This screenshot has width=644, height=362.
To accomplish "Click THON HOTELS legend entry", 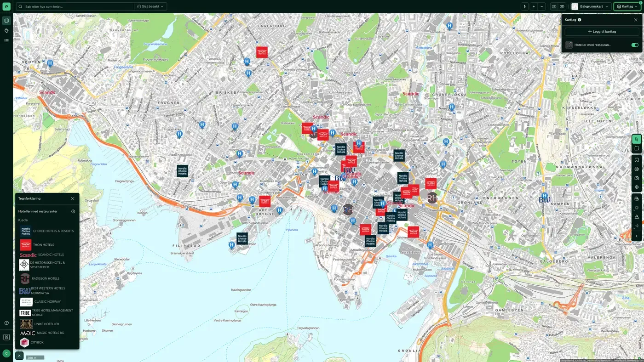I will point(37,245).
